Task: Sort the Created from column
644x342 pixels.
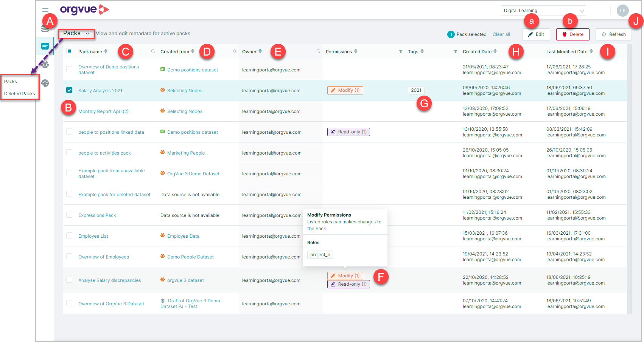Action: (193, 51)
